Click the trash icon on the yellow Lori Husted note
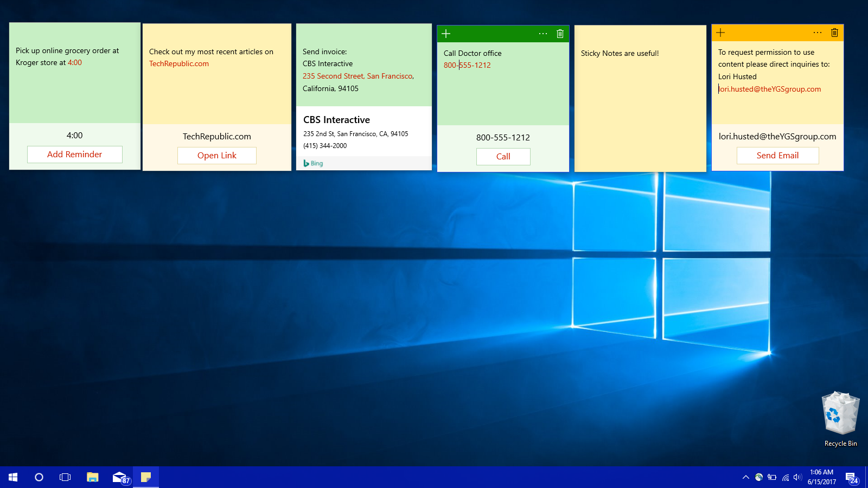 click(x=835, y=32)
